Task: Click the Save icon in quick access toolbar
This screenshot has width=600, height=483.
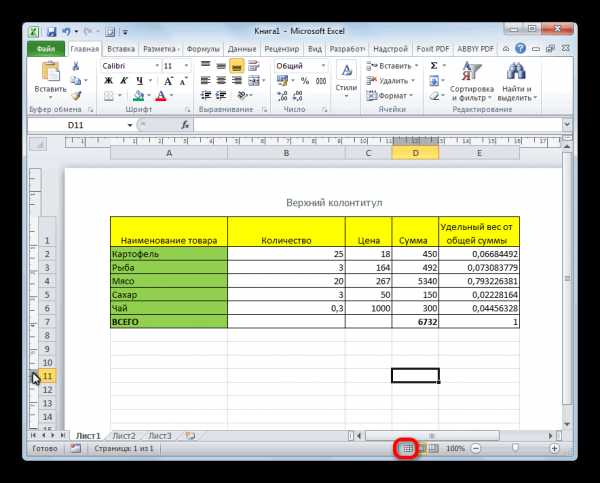Action: [x=51, y=31]
